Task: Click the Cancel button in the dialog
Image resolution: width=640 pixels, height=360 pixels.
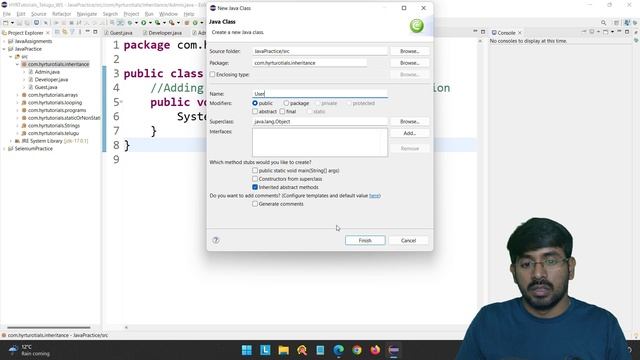Action: tap(408, 240)
